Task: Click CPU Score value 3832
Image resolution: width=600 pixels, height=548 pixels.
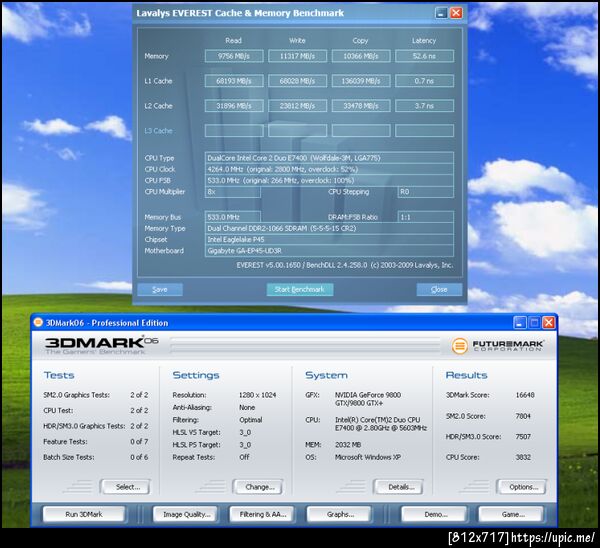Action: (x=523, y=457)
